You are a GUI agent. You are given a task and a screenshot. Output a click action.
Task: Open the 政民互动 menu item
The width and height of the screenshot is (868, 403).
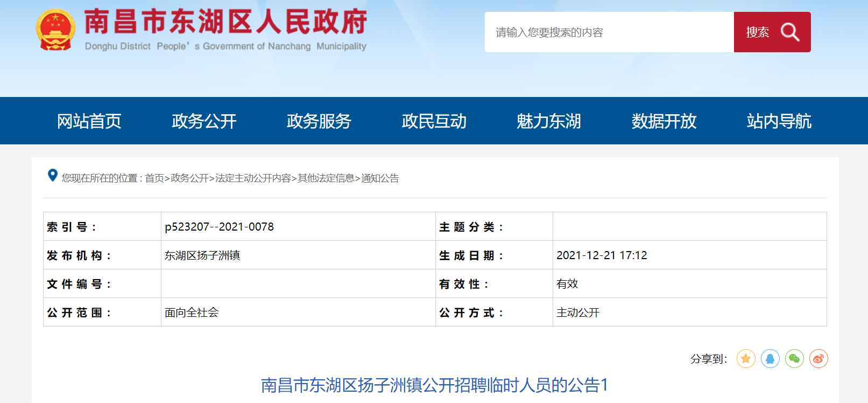[x=434, y=121]
